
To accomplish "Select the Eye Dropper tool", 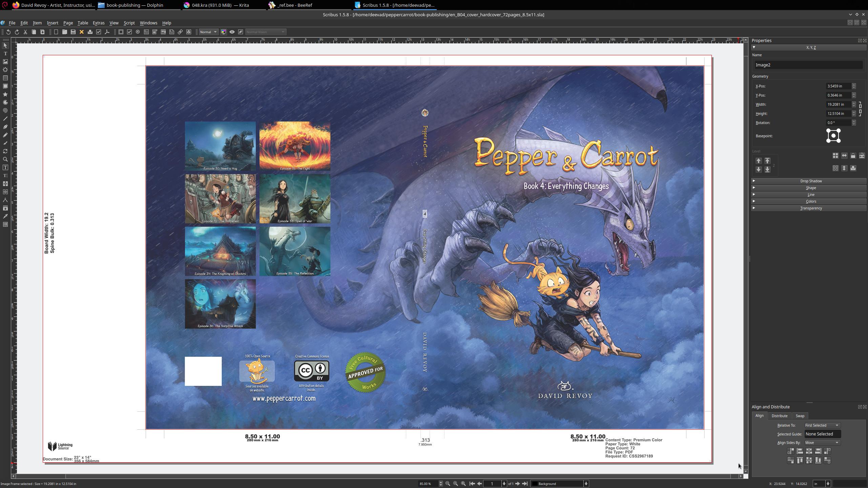I will coord(5,216).
